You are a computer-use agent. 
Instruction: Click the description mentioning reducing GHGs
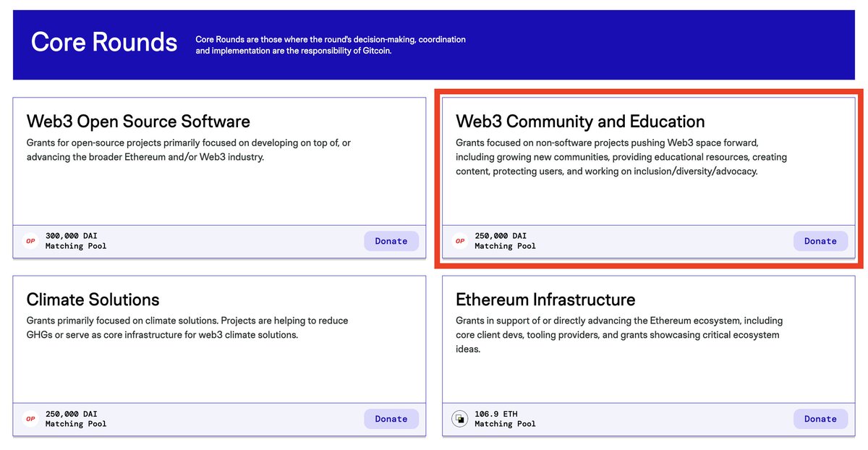(x=187, y=328)
